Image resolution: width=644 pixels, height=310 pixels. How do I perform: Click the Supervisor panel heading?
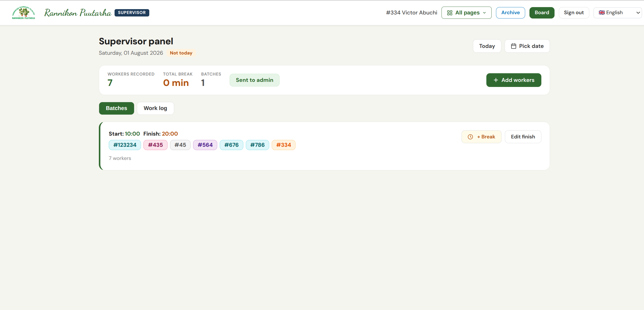click(x=136, y=41)
